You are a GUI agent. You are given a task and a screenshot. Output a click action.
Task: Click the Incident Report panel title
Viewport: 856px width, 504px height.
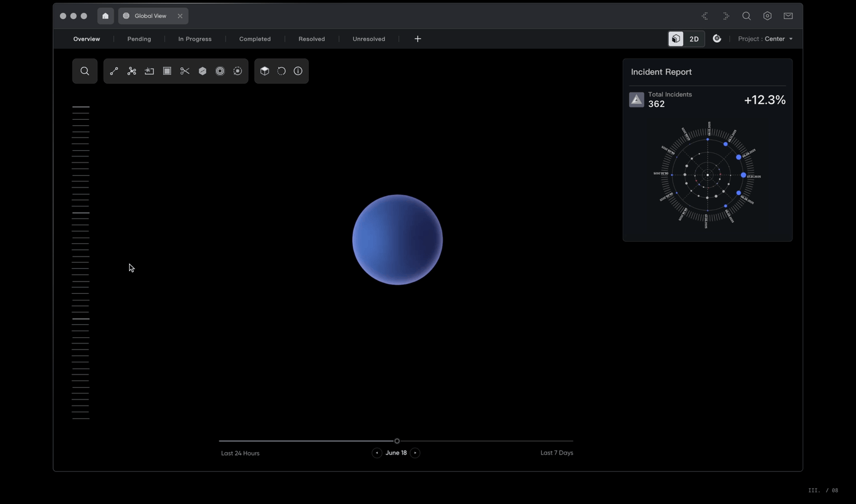pyautogui.click(x=662, y=71)
